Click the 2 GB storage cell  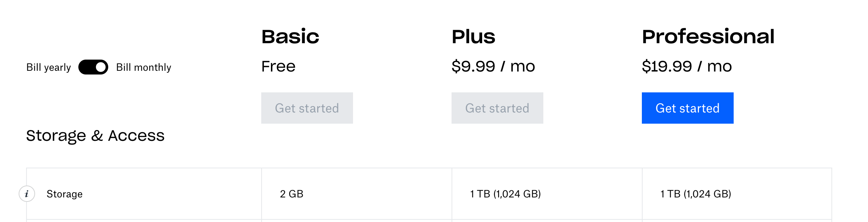291,194
